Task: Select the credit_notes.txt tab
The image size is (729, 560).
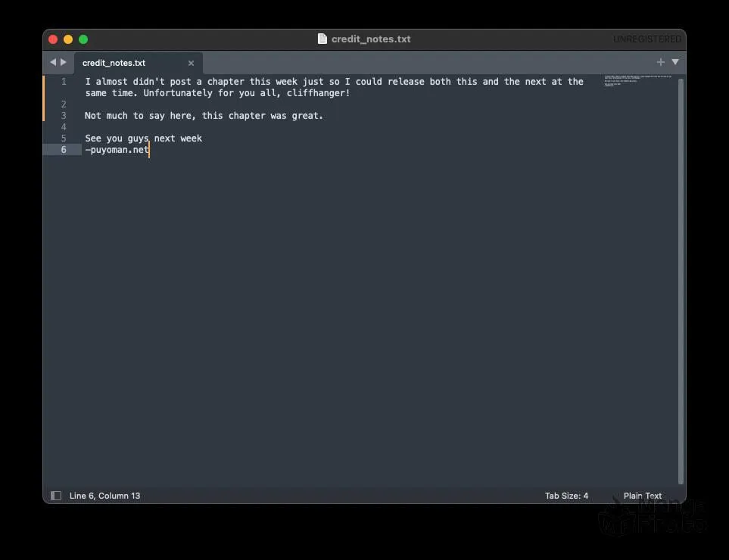Action: coord(138,63)
